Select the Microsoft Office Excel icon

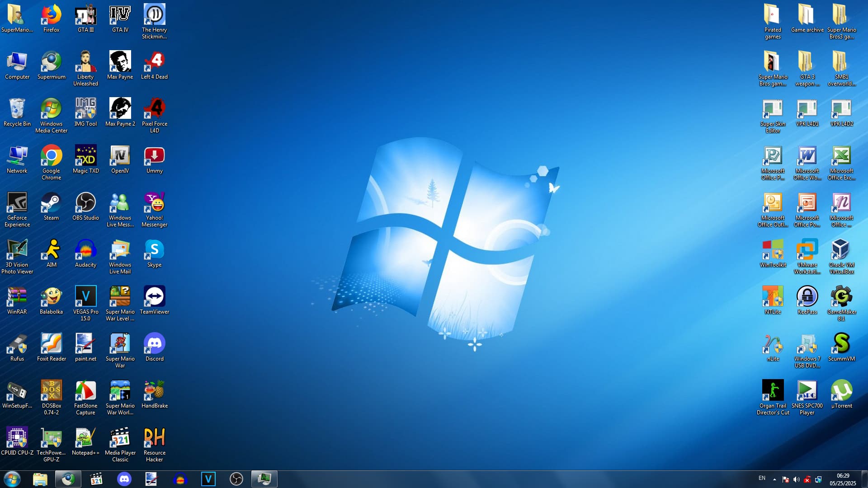coord(841,162)
